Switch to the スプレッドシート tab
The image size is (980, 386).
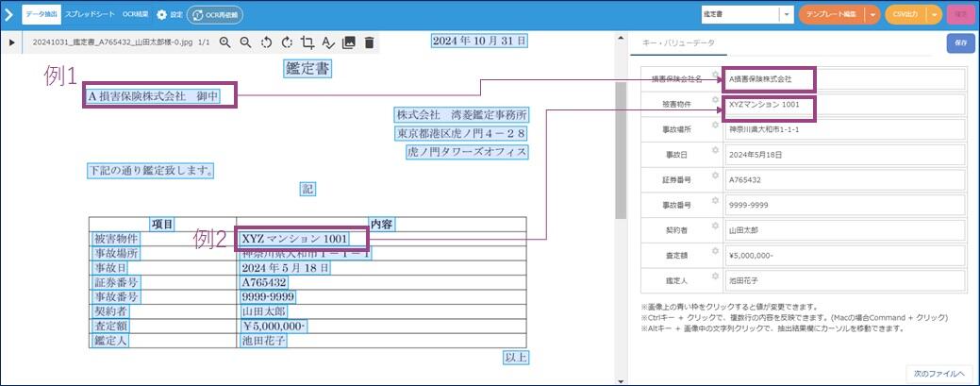[x=91, y=15]
